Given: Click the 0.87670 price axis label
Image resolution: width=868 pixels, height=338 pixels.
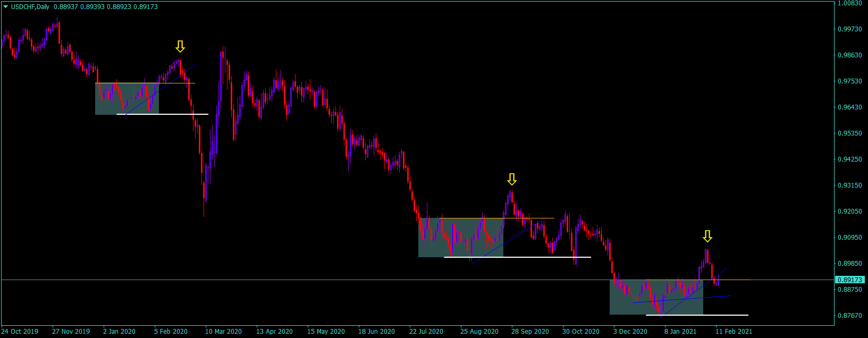Looking at the screenshot, I should [x=849, y=316].
